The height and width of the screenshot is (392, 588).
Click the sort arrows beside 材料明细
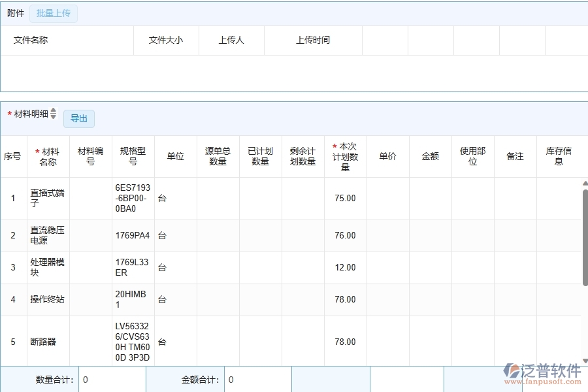tap(54, 114)
